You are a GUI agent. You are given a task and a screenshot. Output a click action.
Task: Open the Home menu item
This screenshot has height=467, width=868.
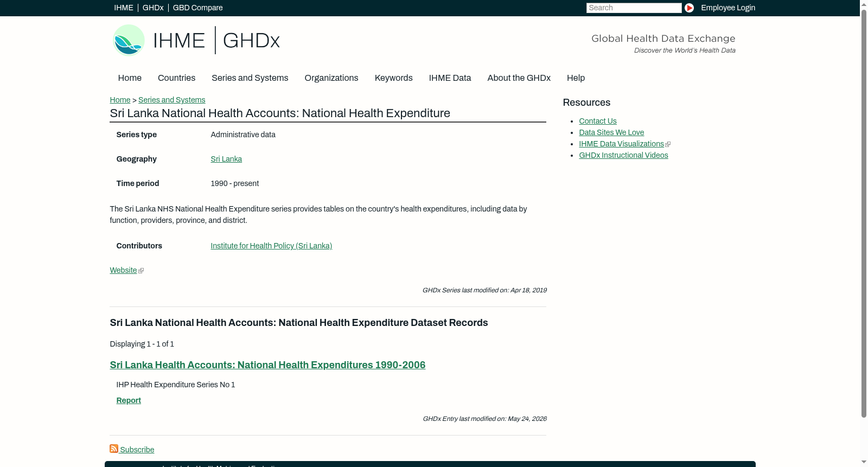pos(130,78)
